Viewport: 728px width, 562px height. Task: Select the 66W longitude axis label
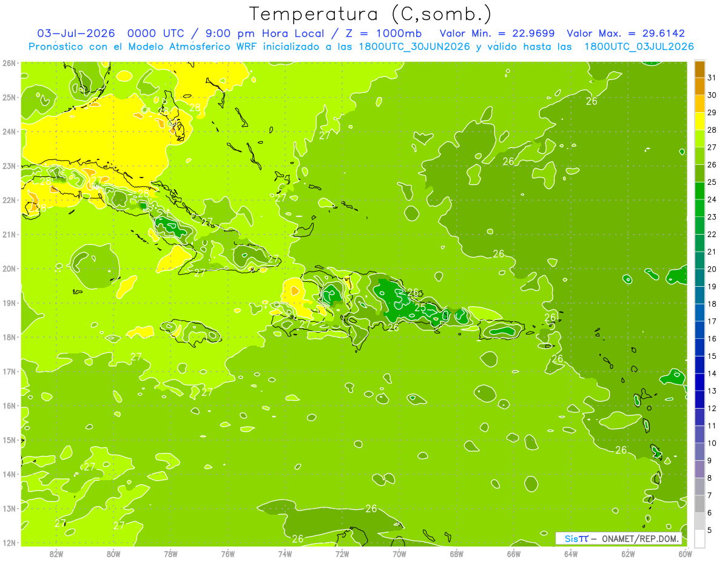514,554
